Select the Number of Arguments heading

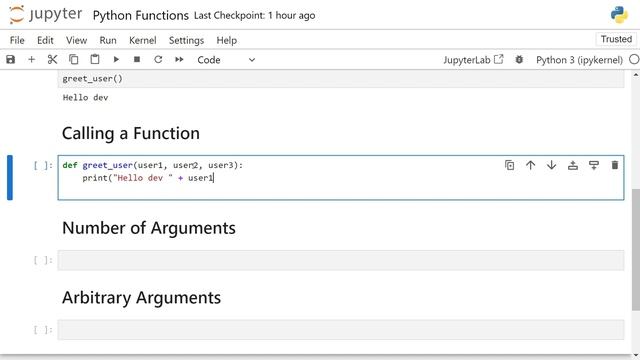click(149, 228)
